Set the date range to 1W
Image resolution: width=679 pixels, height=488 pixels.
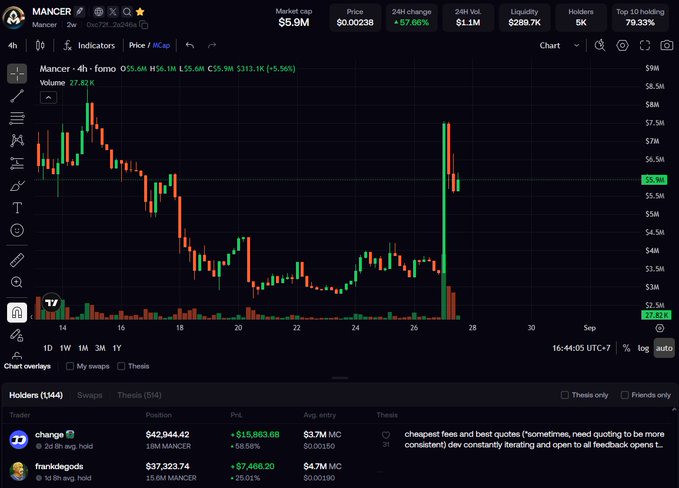[x=65, y=348]
